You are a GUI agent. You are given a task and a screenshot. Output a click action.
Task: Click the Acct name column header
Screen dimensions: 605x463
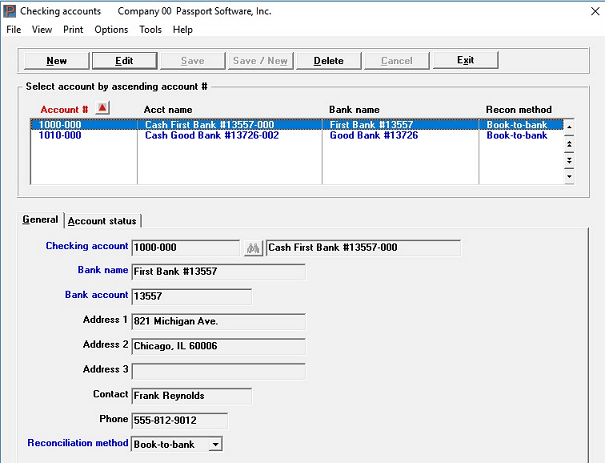168,110
